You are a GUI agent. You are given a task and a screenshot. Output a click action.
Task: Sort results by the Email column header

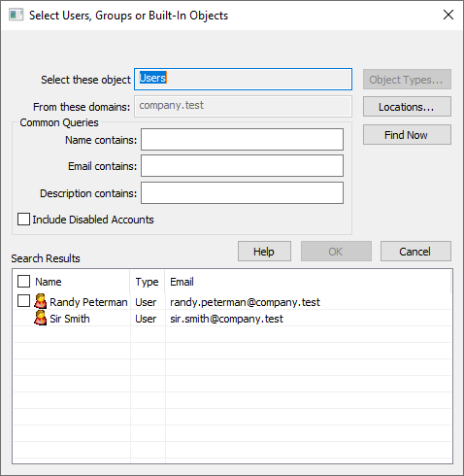(182, 282)
